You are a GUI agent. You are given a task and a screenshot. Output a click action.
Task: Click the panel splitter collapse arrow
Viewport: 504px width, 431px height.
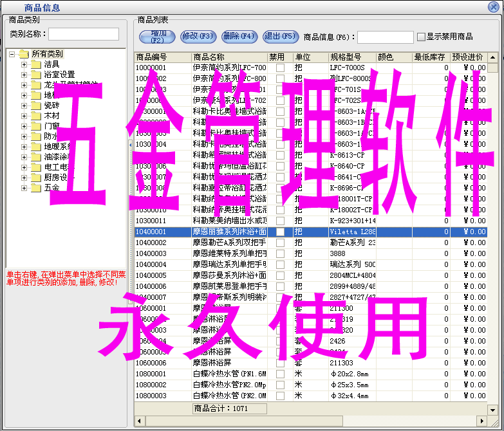(x=130, y=145)
